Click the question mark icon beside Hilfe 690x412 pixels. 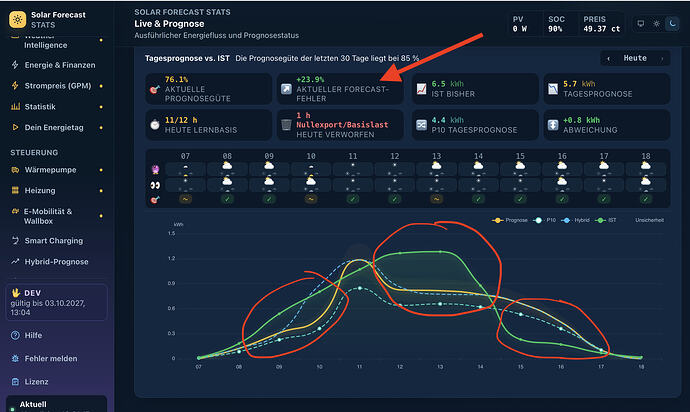pyautogui.click(x=15, y=335)
